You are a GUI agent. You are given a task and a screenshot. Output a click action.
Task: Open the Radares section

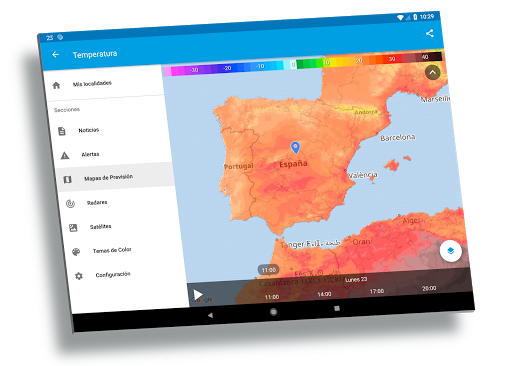(x=97, y=203)
